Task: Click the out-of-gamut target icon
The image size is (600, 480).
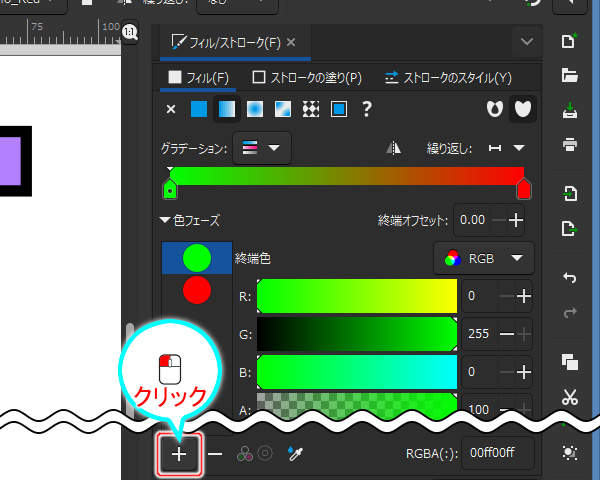Action: [x=265, y=453]
